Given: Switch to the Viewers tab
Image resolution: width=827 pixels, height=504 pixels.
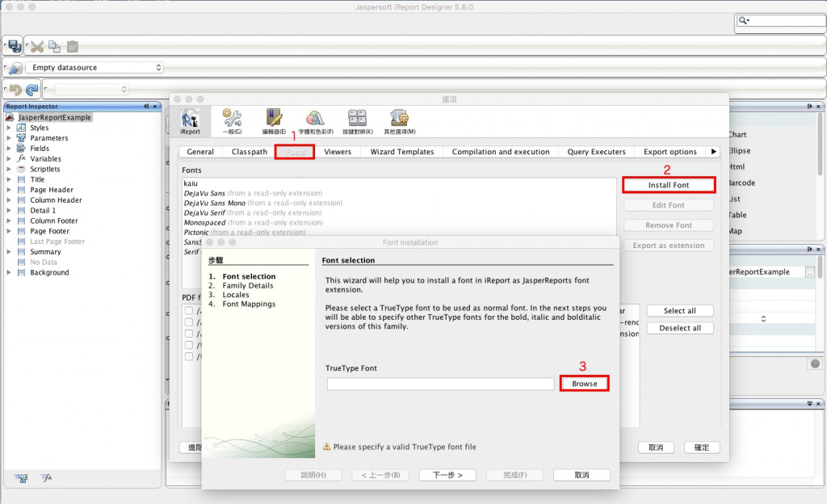Looking at the screenshot, I should click(x=338, y=152).
